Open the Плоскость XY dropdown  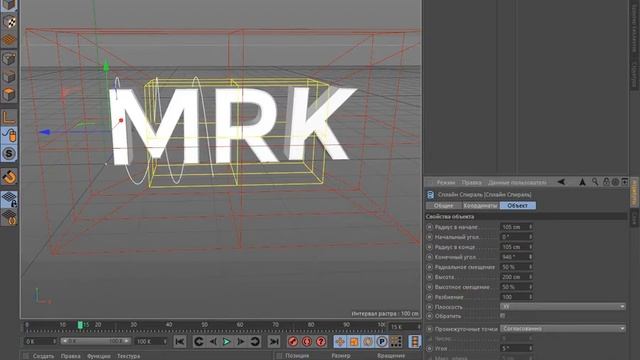[x=563, y=307]
